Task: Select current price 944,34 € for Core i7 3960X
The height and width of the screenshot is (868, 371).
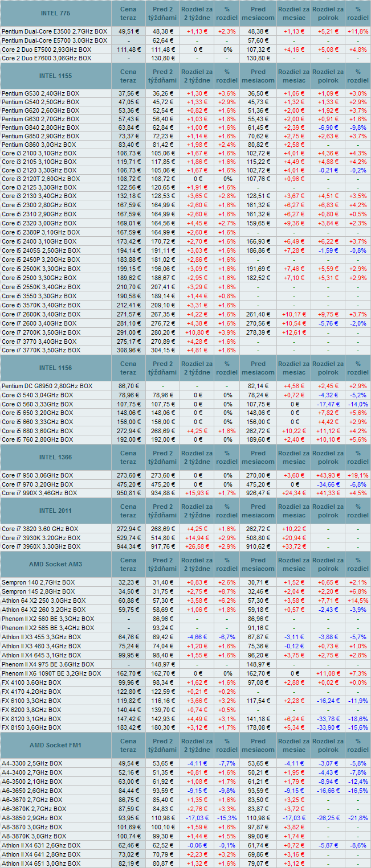Action: click(x=128, y=546)
